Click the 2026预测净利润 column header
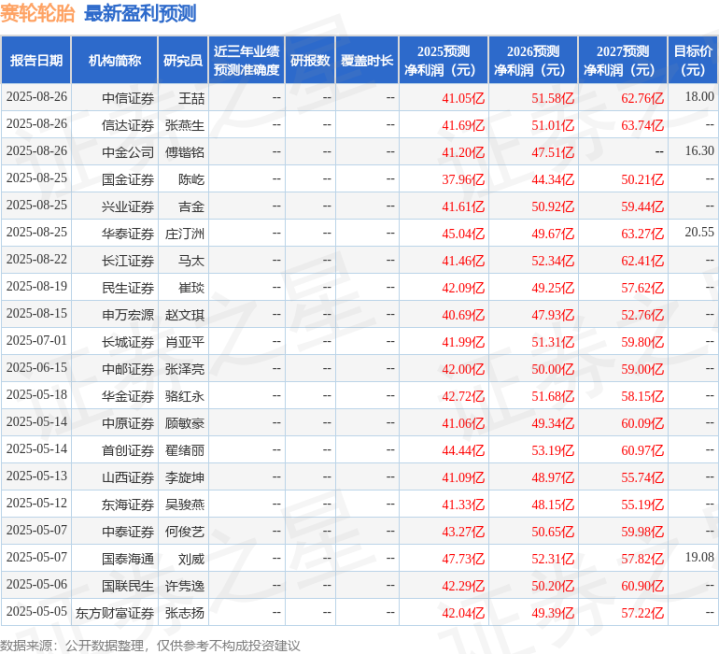Image resolution: width=719 pixels, height=654 pixels. pos(533,60)
